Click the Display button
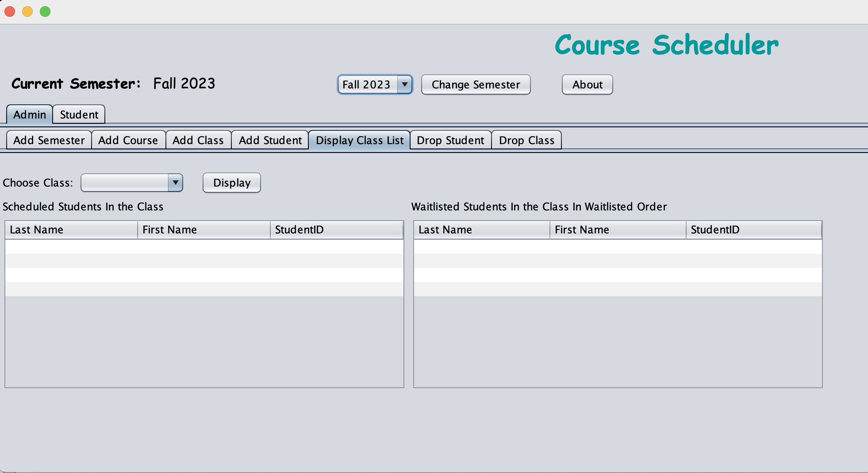The height and width of the screenshot is (473, 868). coord(231,183)
